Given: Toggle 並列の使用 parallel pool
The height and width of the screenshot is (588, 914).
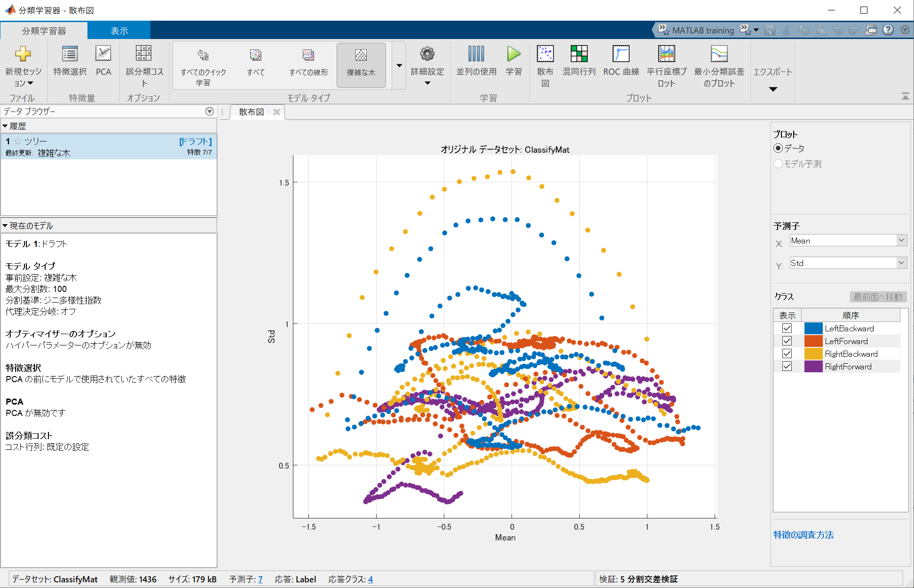Looking at the screenshot, I should pos(476,61).
